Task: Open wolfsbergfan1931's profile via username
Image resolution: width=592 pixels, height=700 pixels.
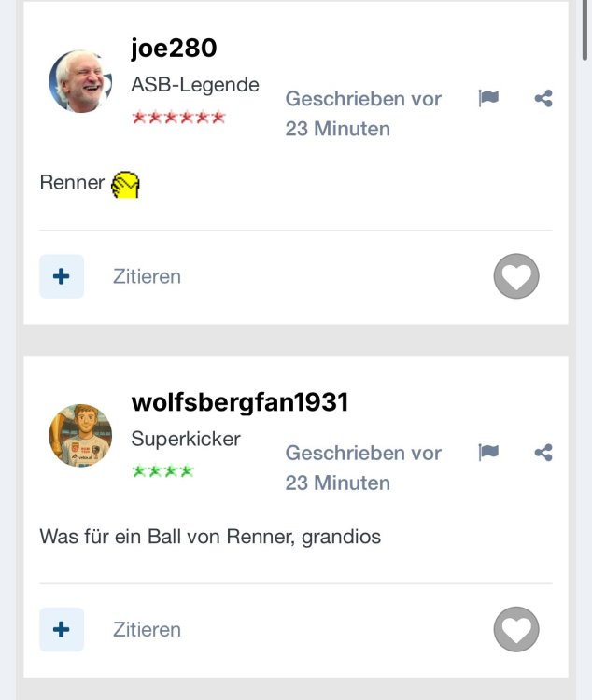Action: click(239, 401)
